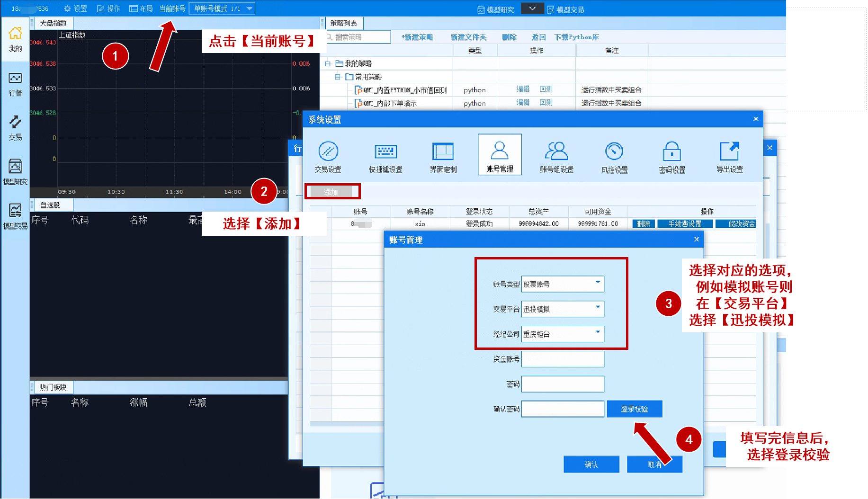This screenshot has height=499, width=868.
Task: Select the 界面定制 interface customization icon
Action: [443, 156]
